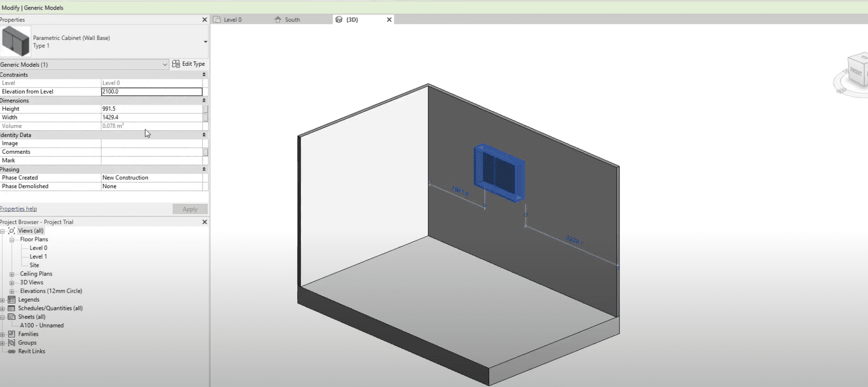Select the blue cabinet in 3D view
The image size is (868, 387).
(x=499, y=172)
